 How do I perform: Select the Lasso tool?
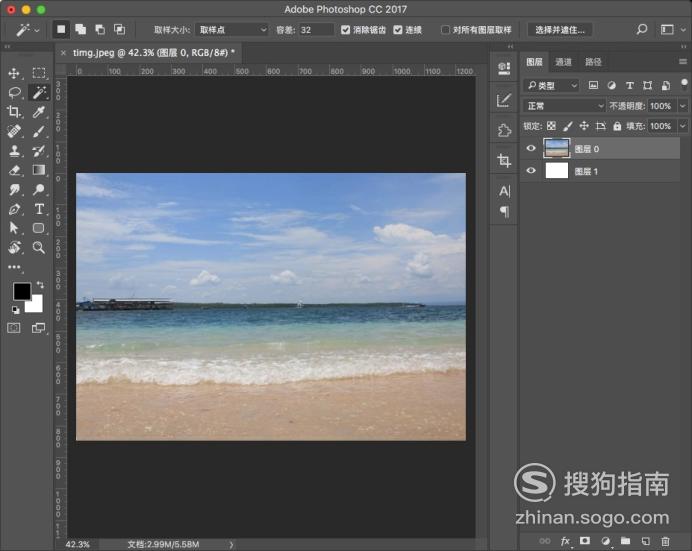click(14, 93)
